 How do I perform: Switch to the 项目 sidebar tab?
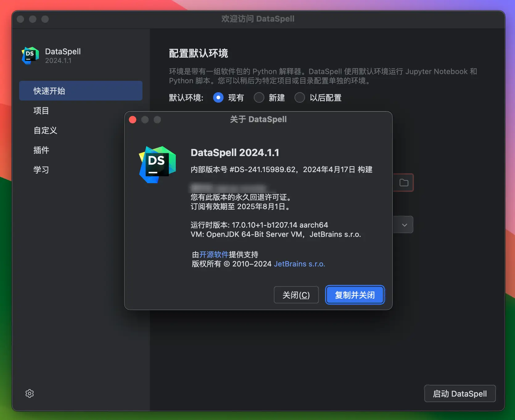[41, 111]
